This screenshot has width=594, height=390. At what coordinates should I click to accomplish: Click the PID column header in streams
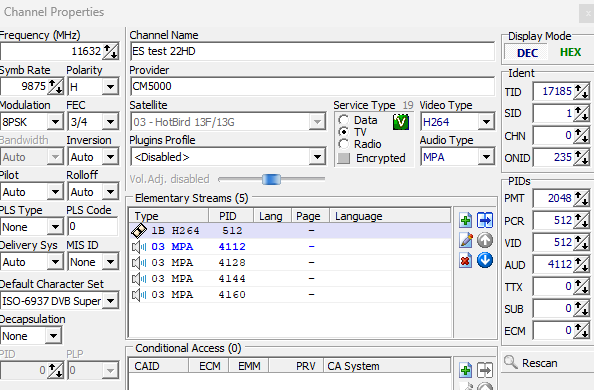[x=231, y=216]
